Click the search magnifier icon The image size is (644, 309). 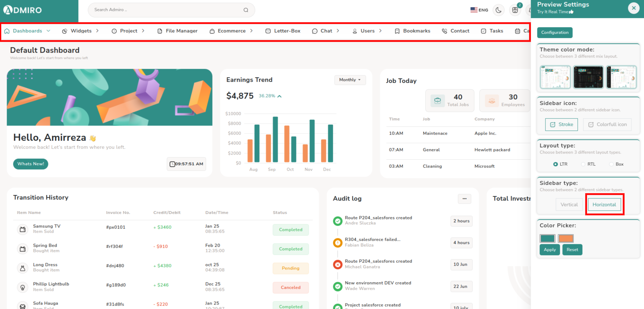coord(246,10)
